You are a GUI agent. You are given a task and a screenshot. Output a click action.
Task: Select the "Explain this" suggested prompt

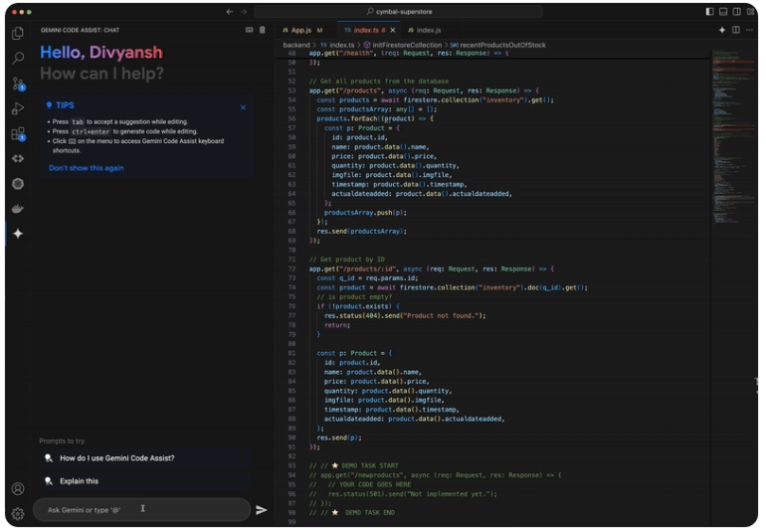click(x=79, y=481)
